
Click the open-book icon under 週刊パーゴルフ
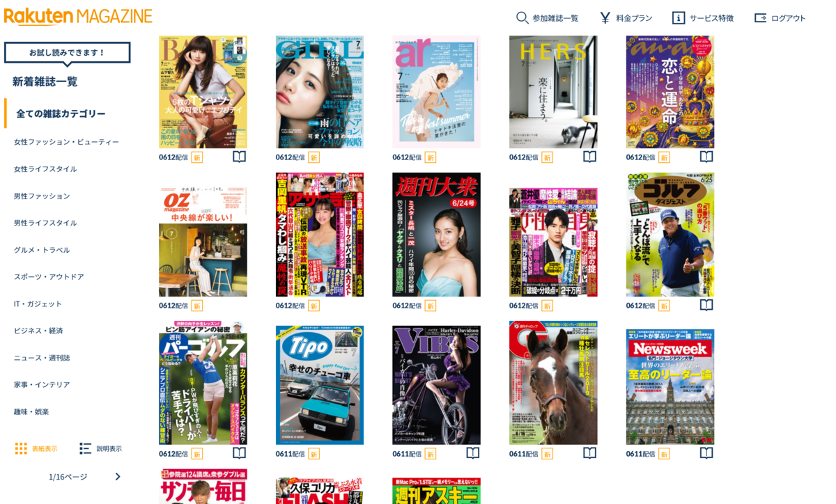[x=239, y=453]
